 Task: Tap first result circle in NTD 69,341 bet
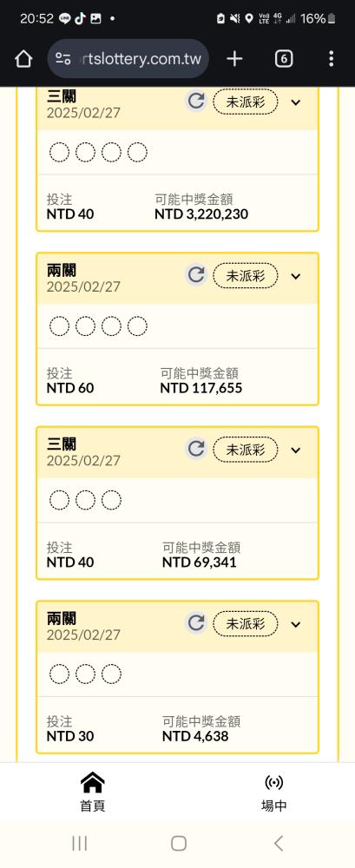59,501
